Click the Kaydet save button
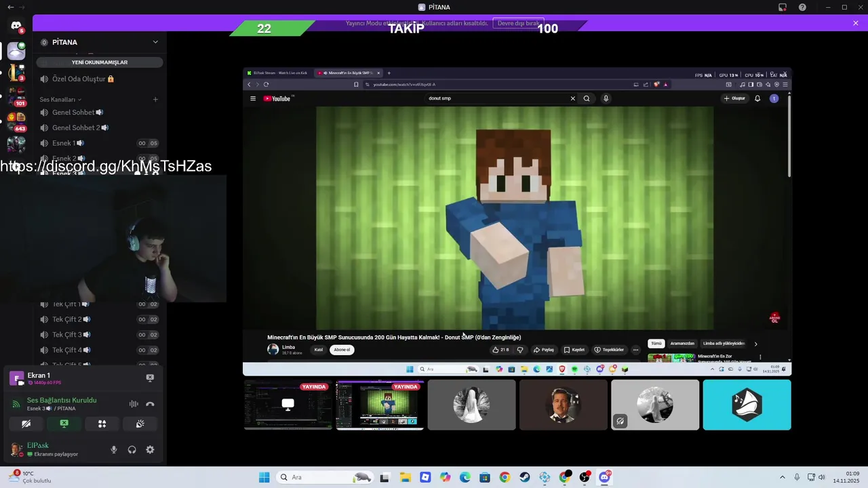 click(x=574, y=350)
